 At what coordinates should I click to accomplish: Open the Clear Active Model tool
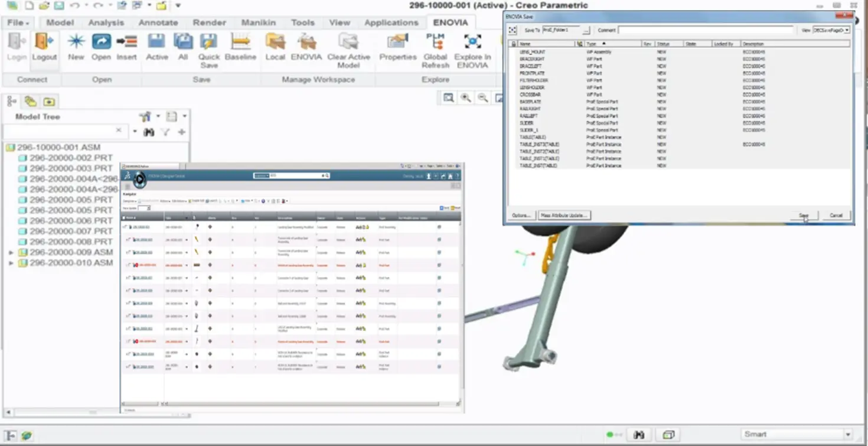(x=348, y=50)
